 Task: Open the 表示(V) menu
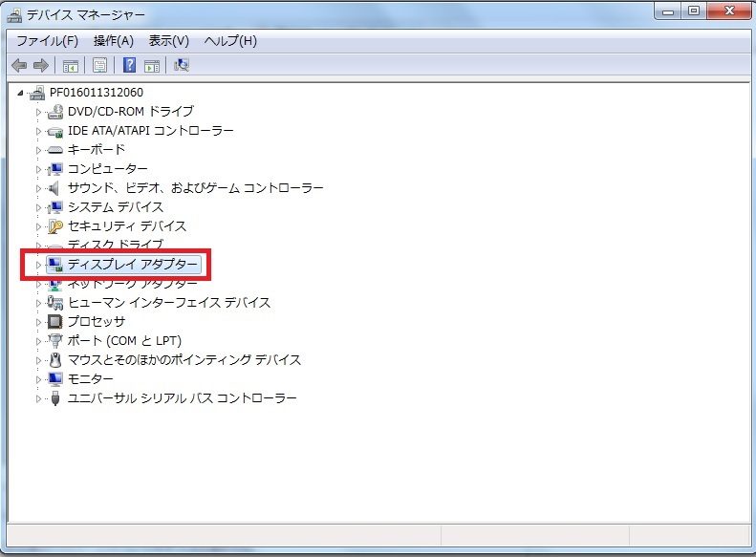click(x=168, y=41)
